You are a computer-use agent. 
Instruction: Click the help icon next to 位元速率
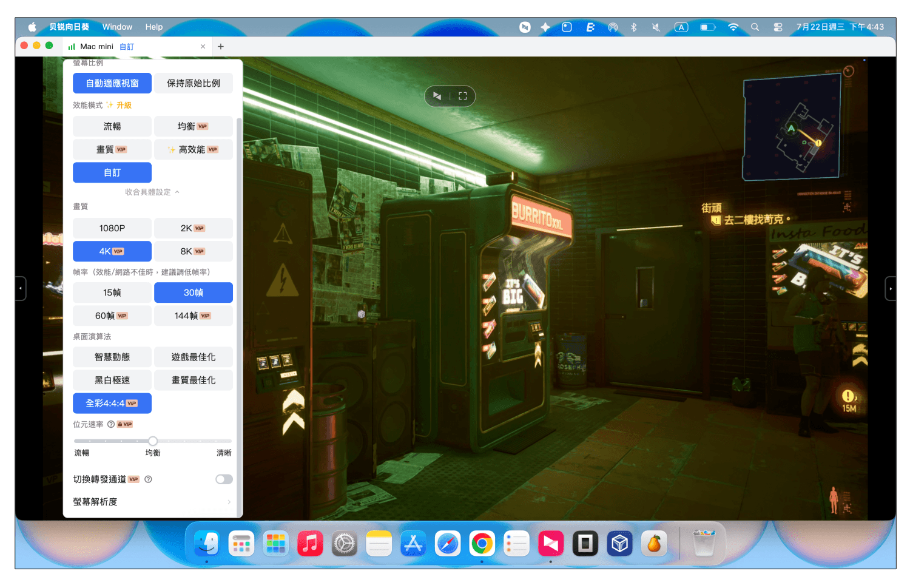pos(111,424)
